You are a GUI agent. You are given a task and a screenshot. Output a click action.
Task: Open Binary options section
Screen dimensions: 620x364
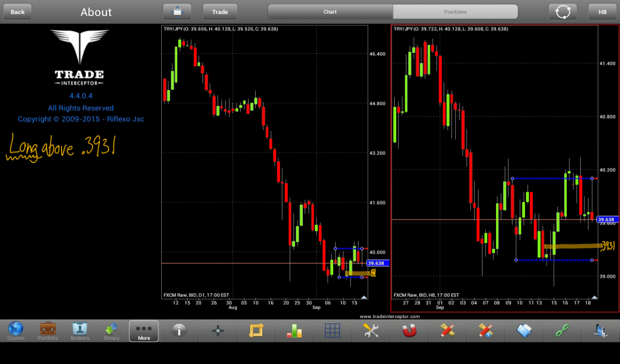pos(112,330)
